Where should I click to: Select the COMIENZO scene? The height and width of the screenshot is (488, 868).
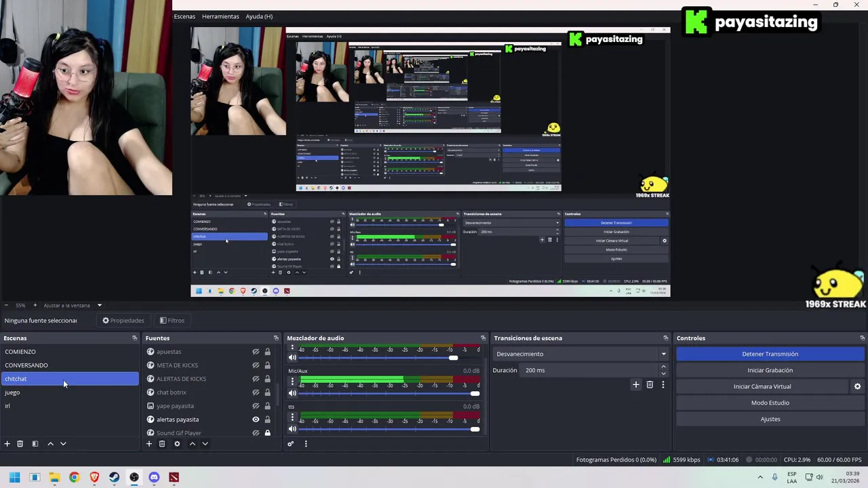[x=70, y=352]
